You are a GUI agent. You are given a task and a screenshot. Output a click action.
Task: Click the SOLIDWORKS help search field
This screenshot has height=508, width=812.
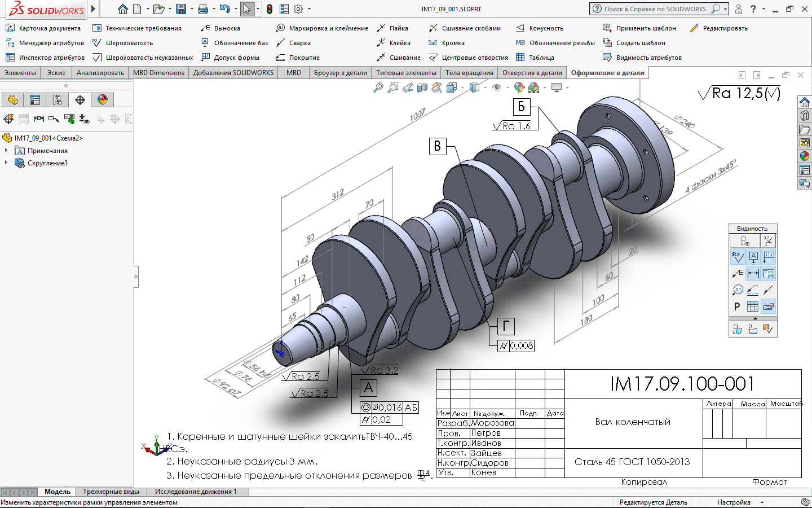655,9
